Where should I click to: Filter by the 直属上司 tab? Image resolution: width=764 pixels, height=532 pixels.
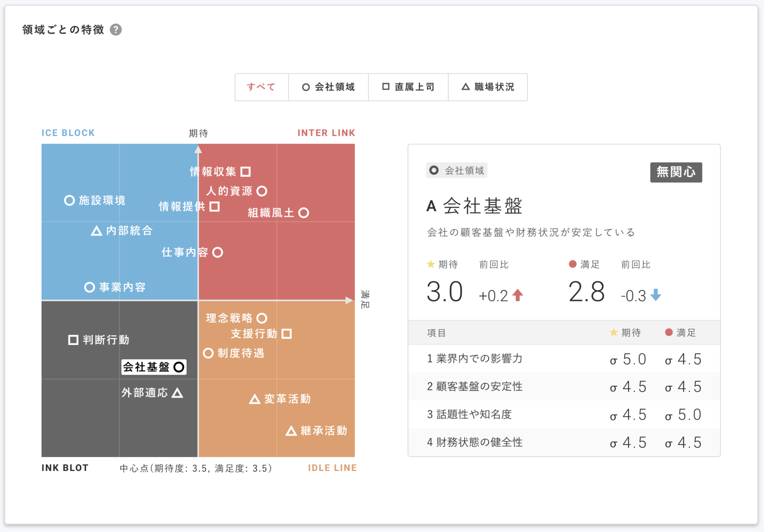click(408, 87)
